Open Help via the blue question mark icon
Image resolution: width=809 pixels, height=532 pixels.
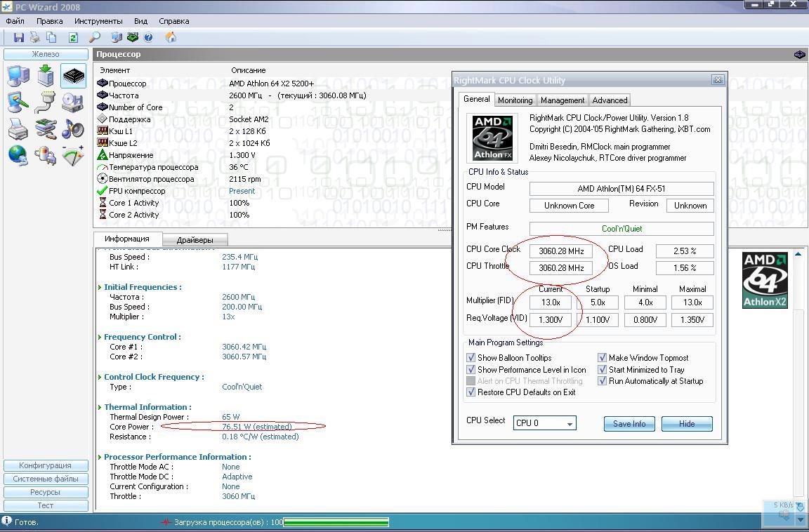pos(149,37)
